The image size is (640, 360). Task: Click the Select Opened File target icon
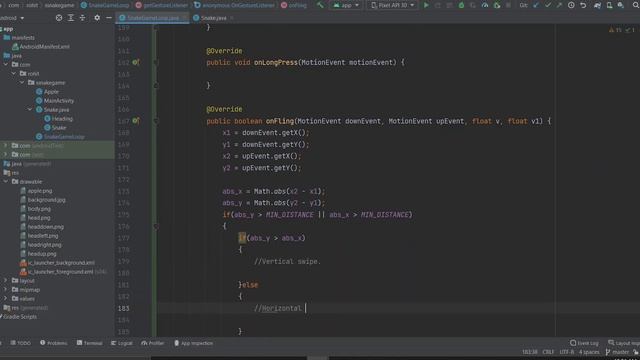coord(59,18)
